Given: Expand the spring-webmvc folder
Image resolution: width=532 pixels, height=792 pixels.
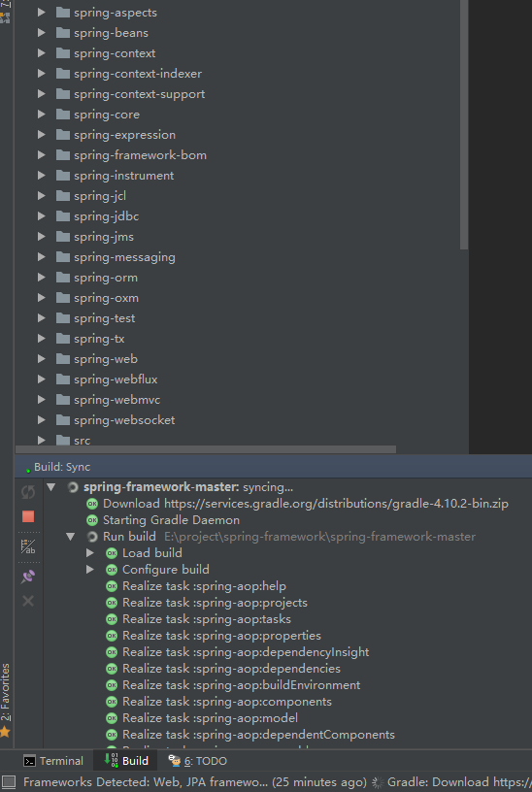Looking at the screenshot, I should [x=42, y=400].
